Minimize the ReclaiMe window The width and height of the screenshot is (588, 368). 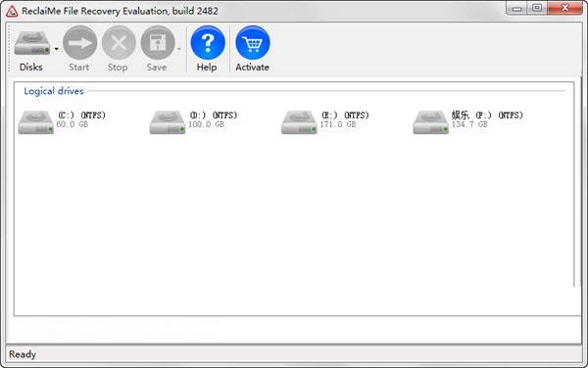(x=517, y=8)
